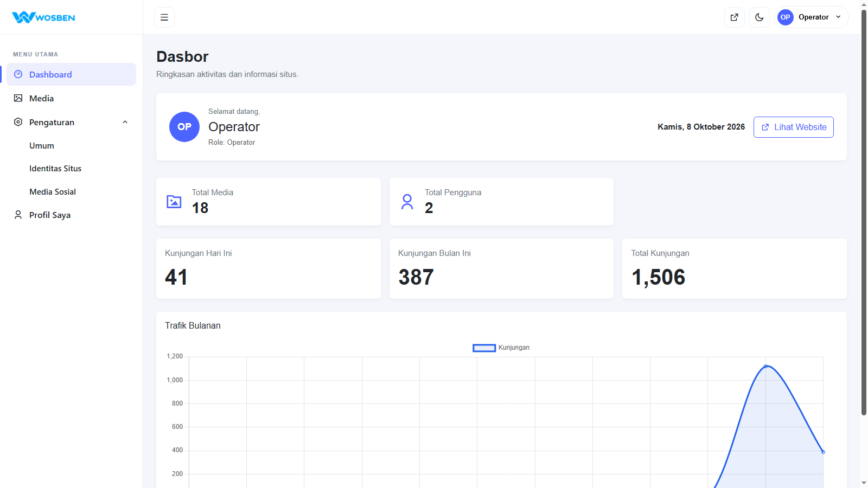
Task: Click the last data point on the traffic chart
Action: (823, 452)
